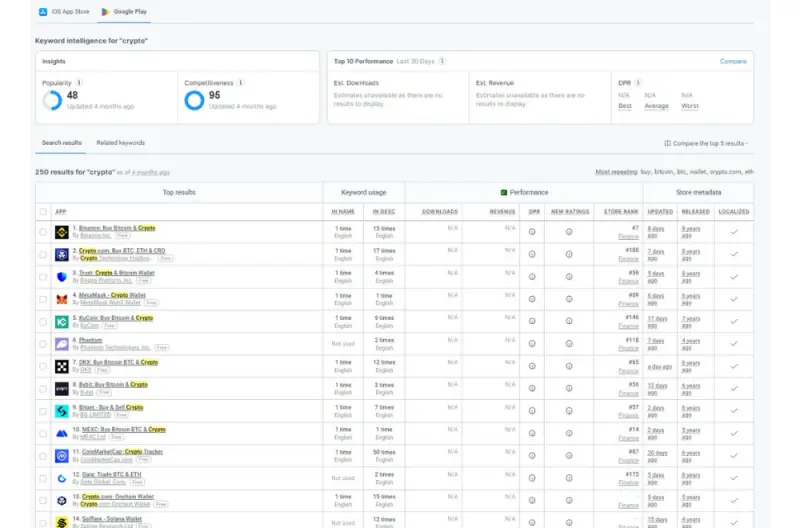Open the MetaMask fox icon
Viewport: 800px width, 528px height.
click(x=62, y=299)
